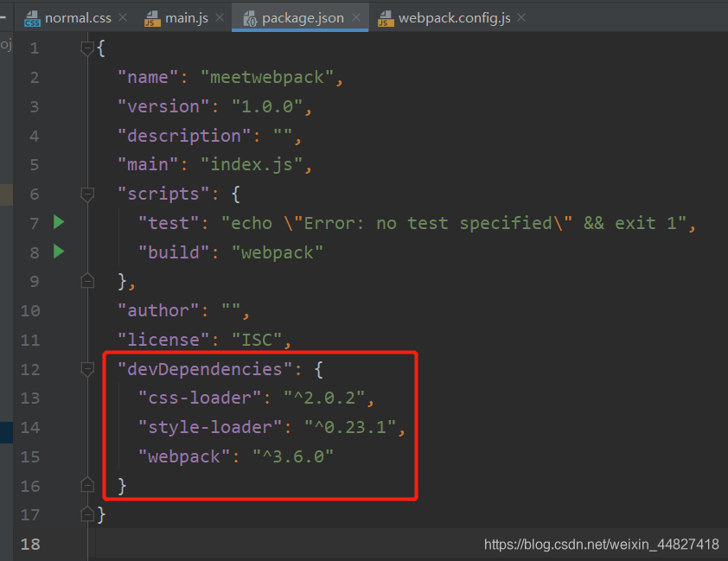728x561 pixels.
Task: Close the webpack.config.js tab
Action: pos(521,17)
